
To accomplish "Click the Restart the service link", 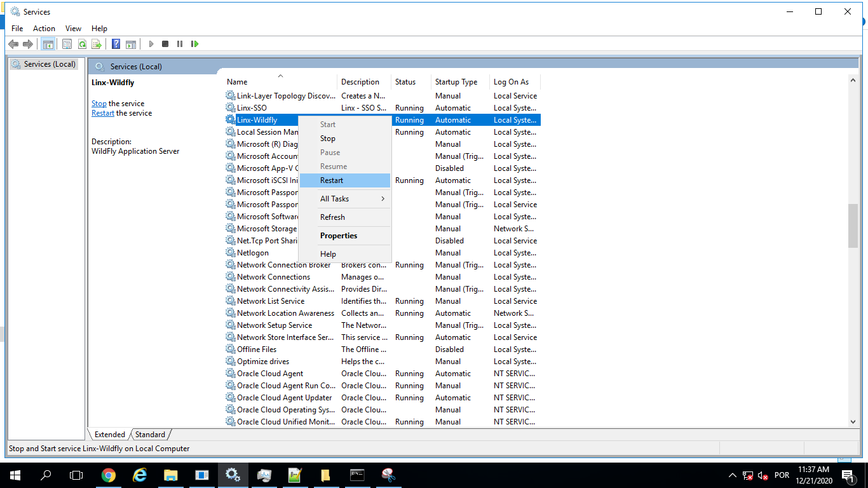I will [x=103, y=113].
